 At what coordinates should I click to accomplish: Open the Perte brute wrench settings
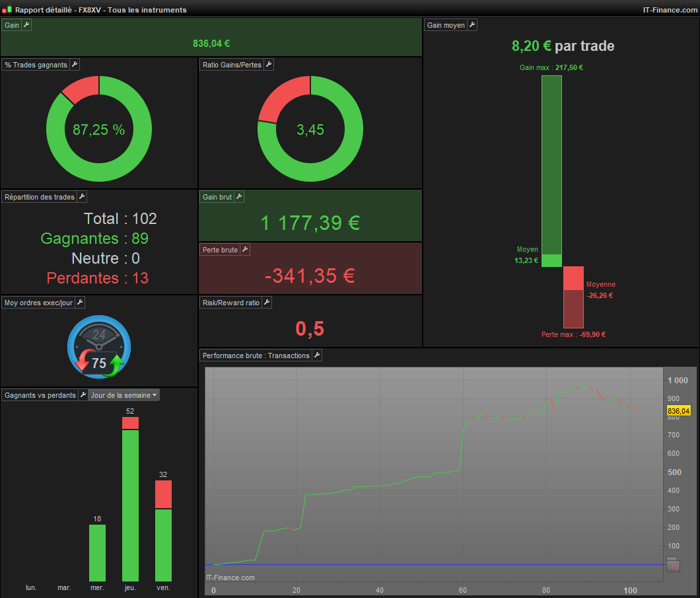point(244,250)
